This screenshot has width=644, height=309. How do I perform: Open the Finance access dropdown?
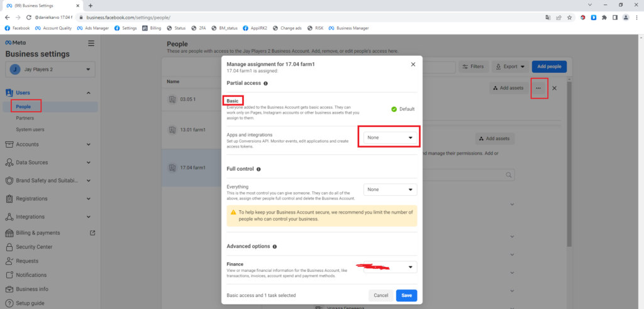[x=390, y=268]
